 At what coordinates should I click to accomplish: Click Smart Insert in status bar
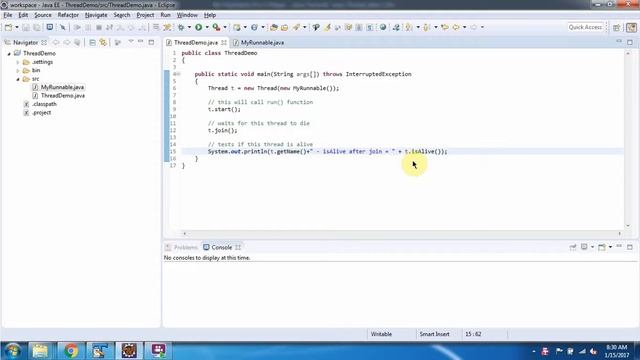click(434, 334)
